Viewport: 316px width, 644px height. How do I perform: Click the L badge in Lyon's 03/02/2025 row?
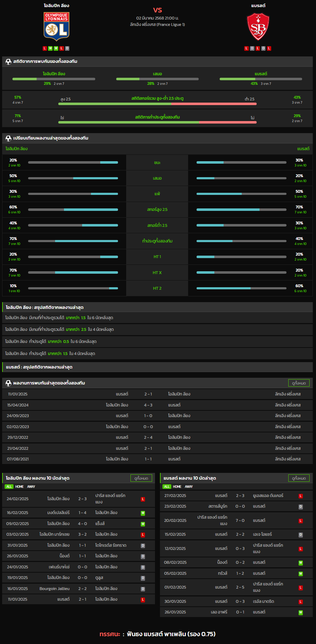point(143,535)
